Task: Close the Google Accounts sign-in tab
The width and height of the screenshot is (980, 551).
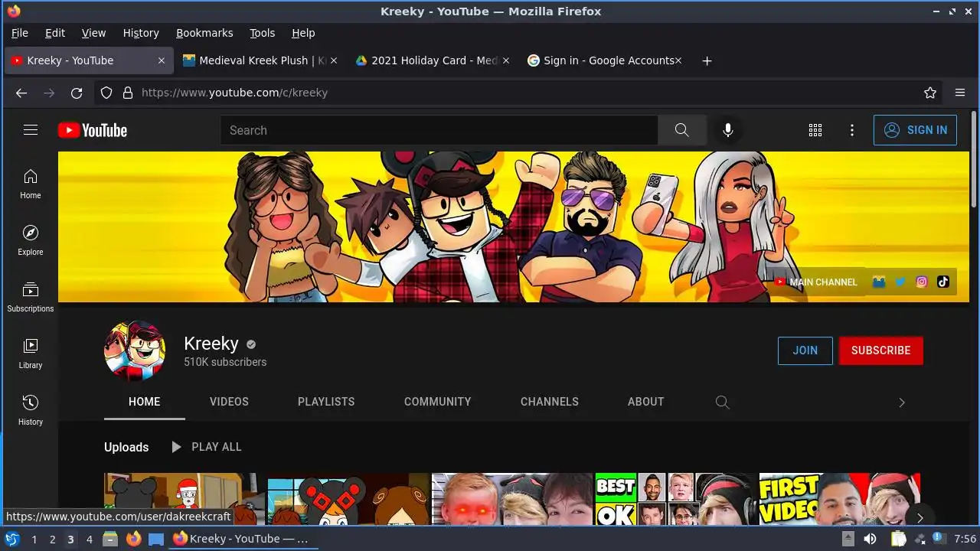Action: [678, 60]
